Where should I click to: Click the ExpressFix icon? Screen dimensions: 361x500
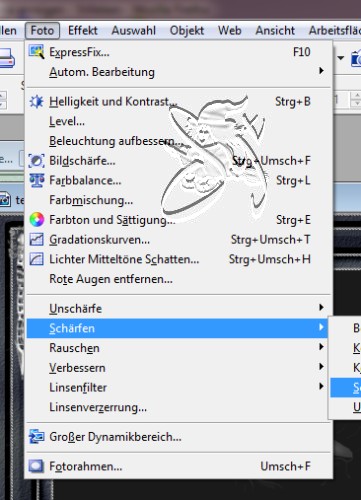click(x=36, y=52)
